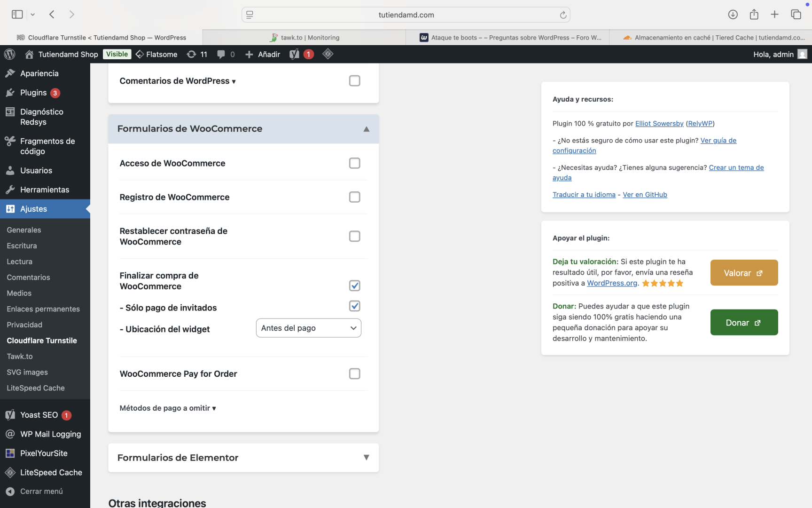Click the Valorar button

coord(744,273)
